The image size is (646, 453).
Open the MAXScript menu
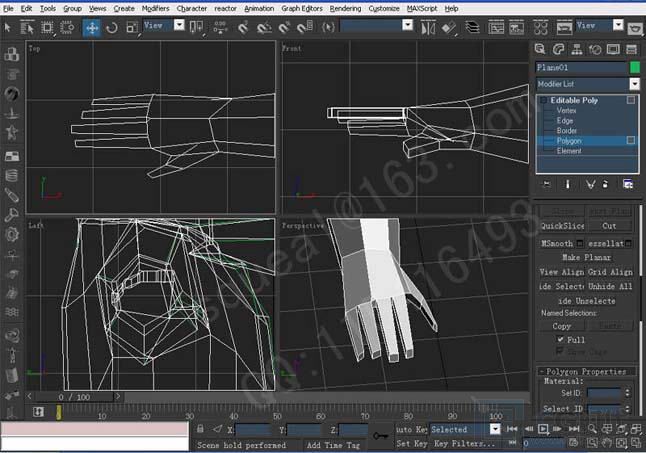click(x=422, y=8)
